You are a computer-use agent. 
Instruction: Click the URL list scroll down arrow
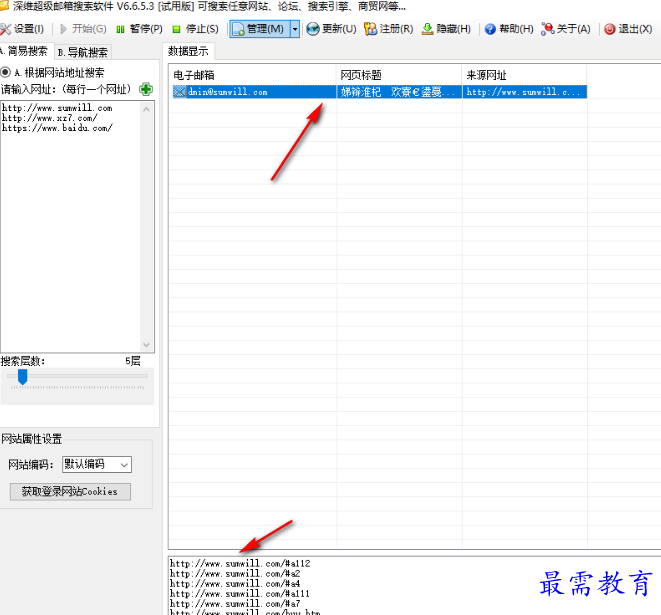[x=146, y=344]
